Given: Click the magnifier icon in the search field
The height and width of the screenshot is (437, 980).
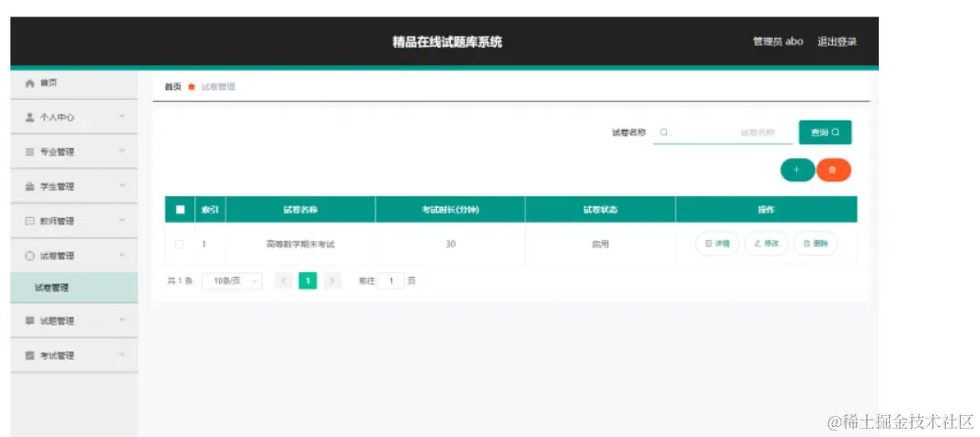Looking at the screenshot, I should point(663,132).
